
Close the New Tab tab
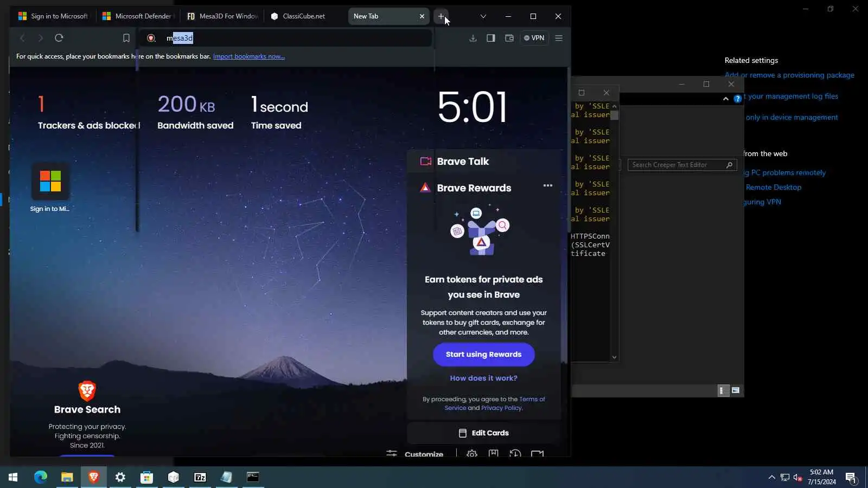(422, 16)
